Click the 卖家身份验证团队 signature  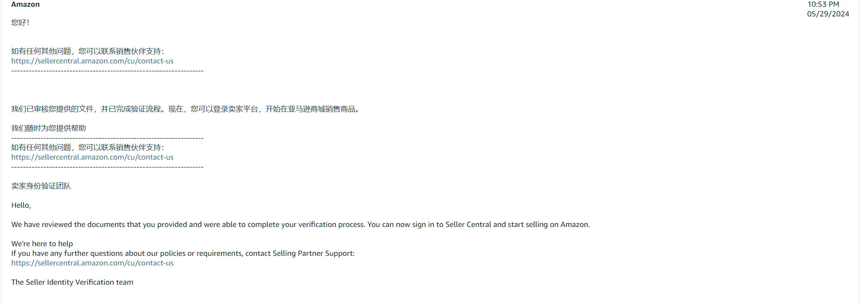[x=41, y=186]
